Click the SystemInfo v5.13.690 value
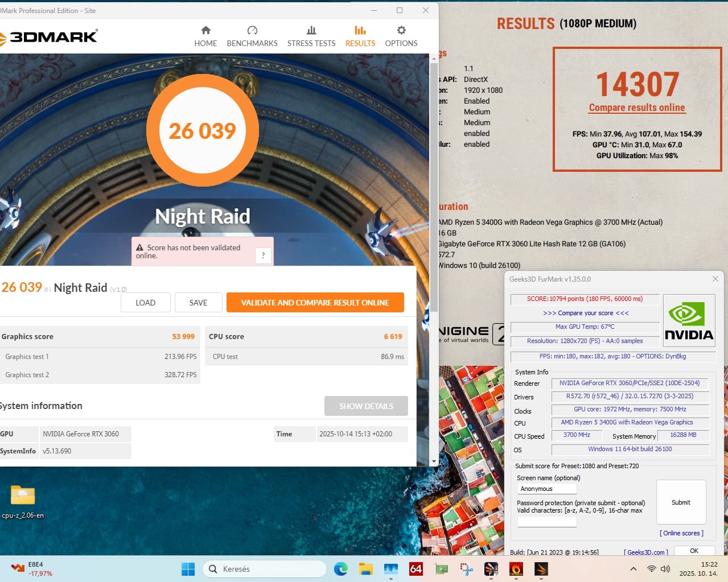 pos(85,451)
